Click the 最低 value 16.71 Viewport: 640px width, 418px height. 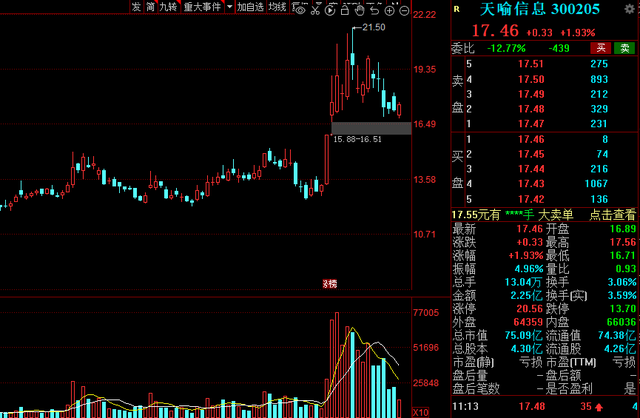[x=623, y=256]
